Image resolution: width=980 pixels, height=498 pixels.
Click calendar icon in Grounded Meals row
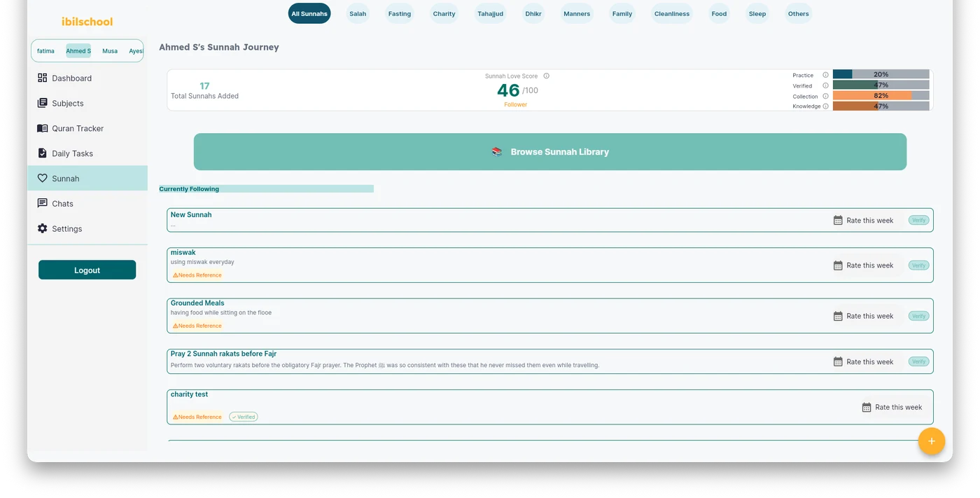tap(838, 316)
